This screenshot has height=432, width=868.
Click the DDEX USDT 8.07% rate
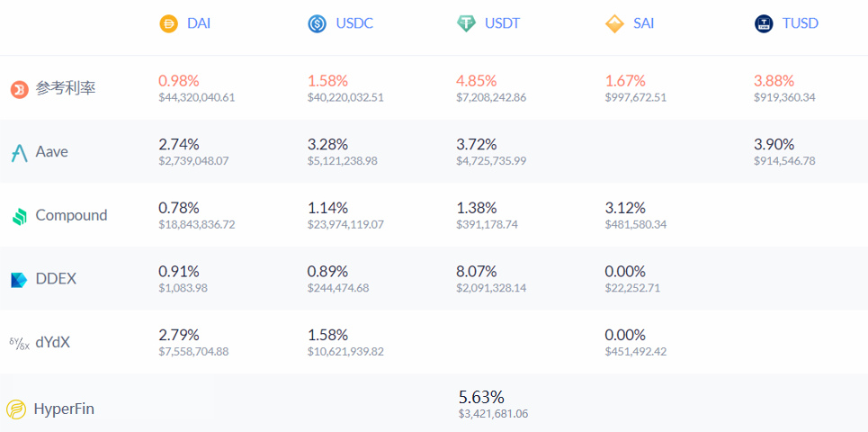[477, 272]
